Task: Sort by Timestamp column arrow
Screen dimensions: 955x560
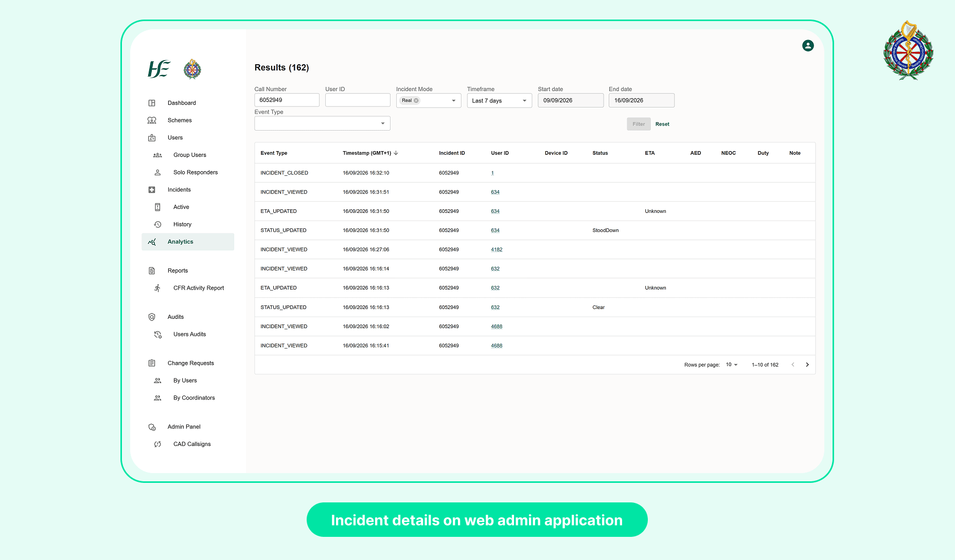Action: (396, 153)
